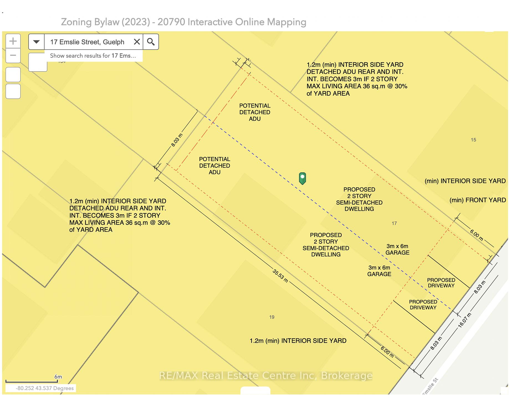532x395 pixels.
Task: Click parcel number '15' label
Action: [x=473, y=140]
